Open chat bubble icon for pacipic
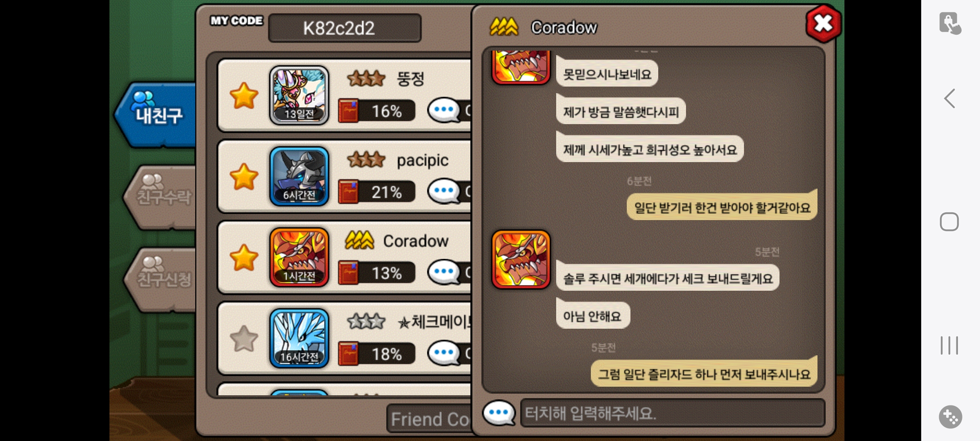 pos(444,191)
